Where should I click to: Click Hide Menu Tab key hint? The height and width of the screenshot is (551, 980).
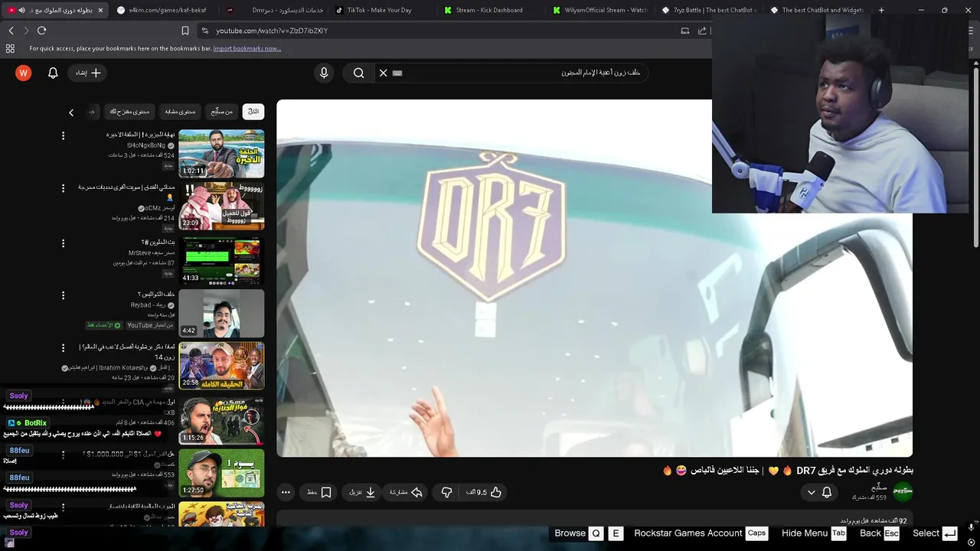pos(814,533)
